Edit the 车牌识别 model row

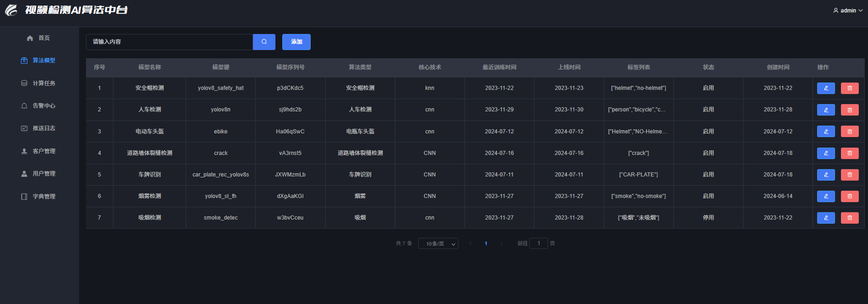pyautogui.click(x=826, y=175)
